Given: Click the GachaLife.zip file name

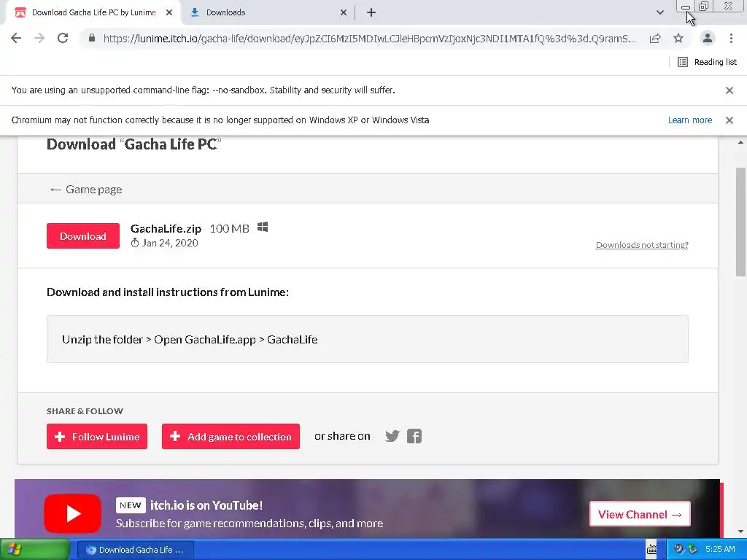Looking at the screenshot, I should click(166, 228).
